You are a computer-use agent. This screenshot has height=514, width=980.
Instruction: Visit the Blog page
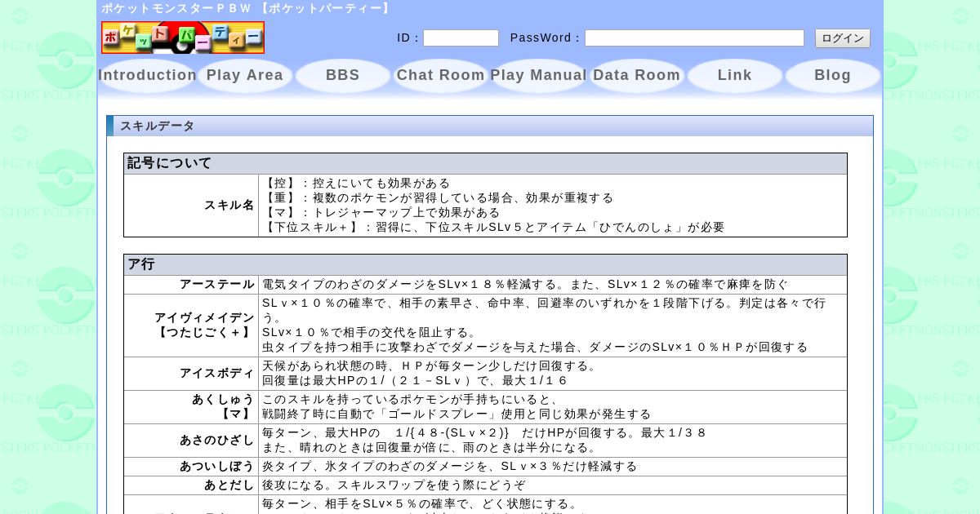[x=833, y=75]
